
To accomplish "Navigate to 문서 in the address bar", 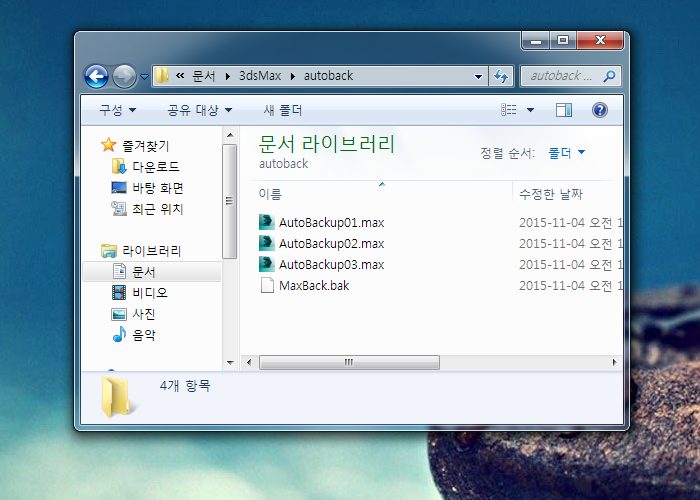I will click(204, 76).
